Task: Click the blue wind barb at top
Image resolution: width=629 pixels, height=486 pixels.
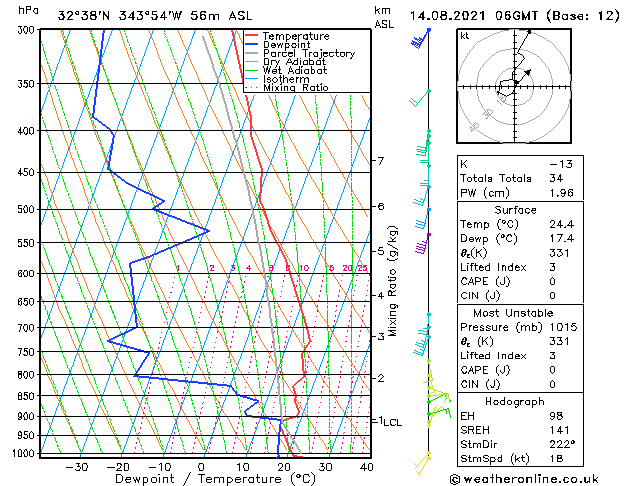Action: [x=420, y=38]
